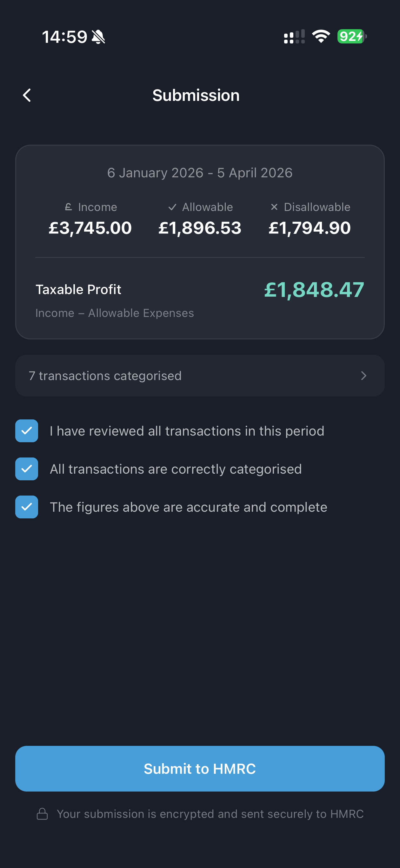Expand the transactions list chevron
The width and height of the screenshot is (400, 868).
(x=363, y=376)
